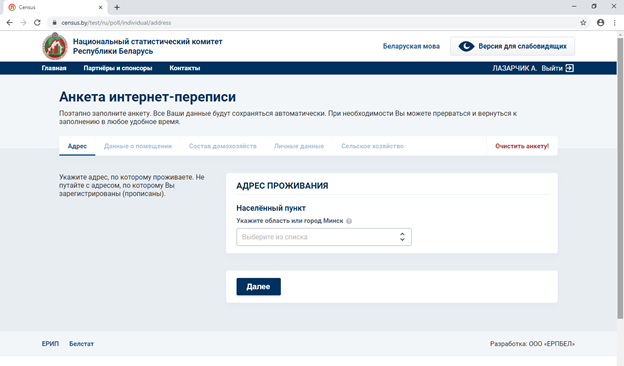Click the heading Анкета интернет-переписи
The image size is (624, 366).
click(x=148, y=97)
